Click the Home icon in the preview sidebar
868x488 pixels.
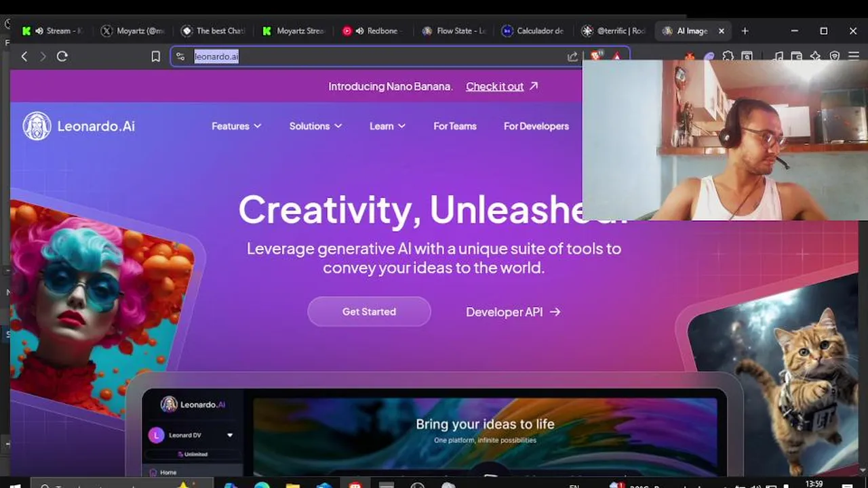153,472
